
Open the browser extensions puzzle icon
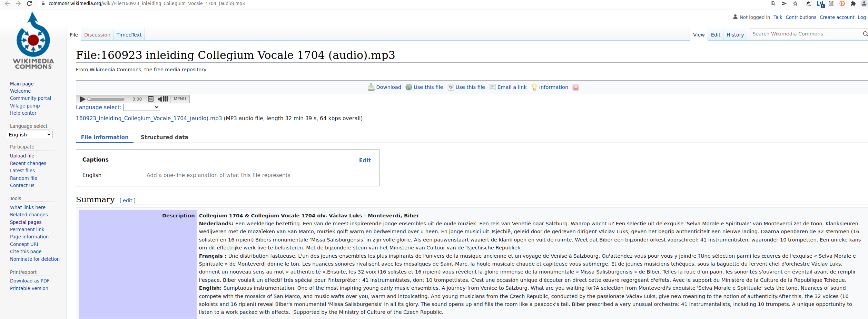(853, 3)
